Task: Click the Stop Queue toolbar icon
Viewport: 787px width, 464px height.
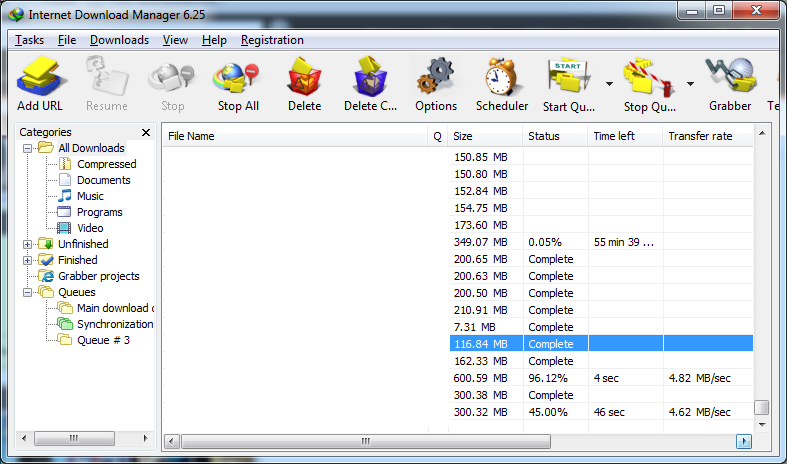Action: pos(649,77)
